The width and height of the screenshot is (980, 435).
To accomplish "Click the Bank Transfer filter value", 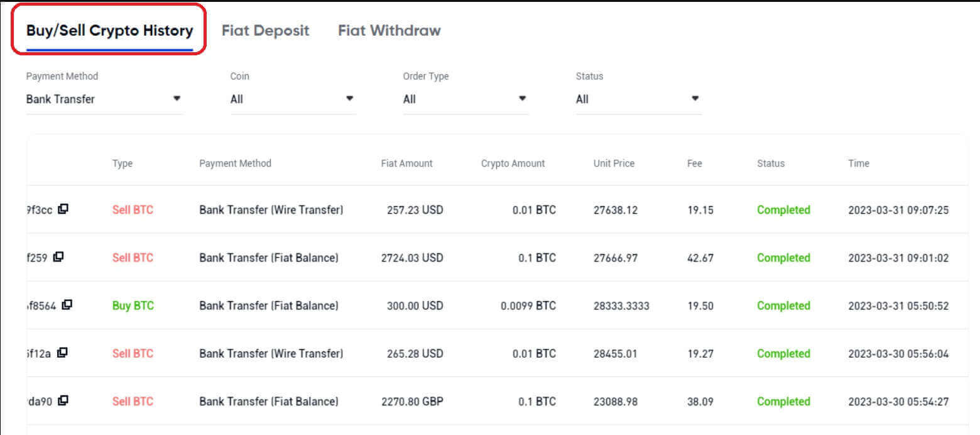I will [60, 99].
